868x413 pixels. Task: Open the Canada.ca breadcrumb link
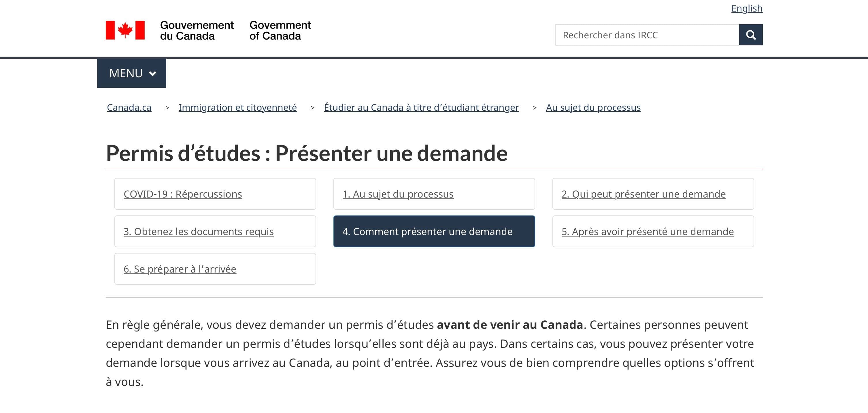(x=129, y=108)
